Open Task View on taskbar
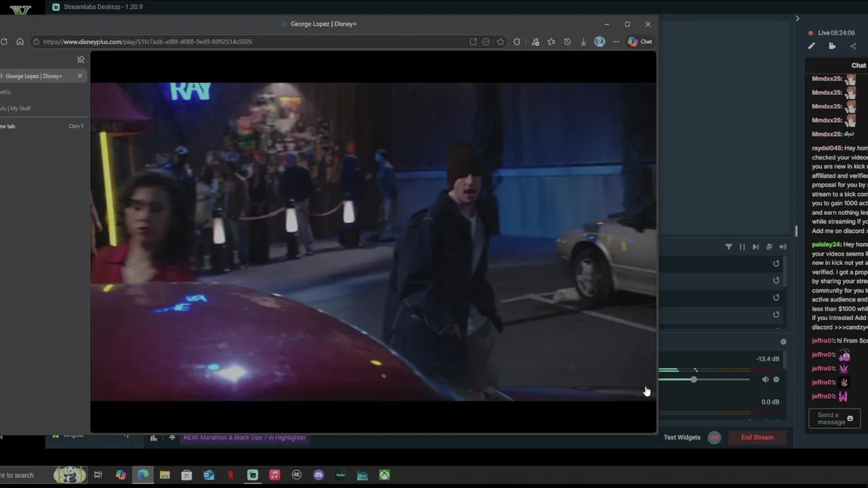Screen dimensions: 868x488 [x=98, y=475]
